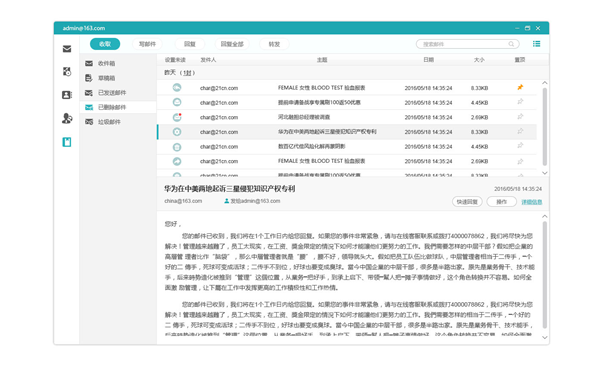Click status icon of FEMALE BLOOD TEST 8.33KB row

177,88
